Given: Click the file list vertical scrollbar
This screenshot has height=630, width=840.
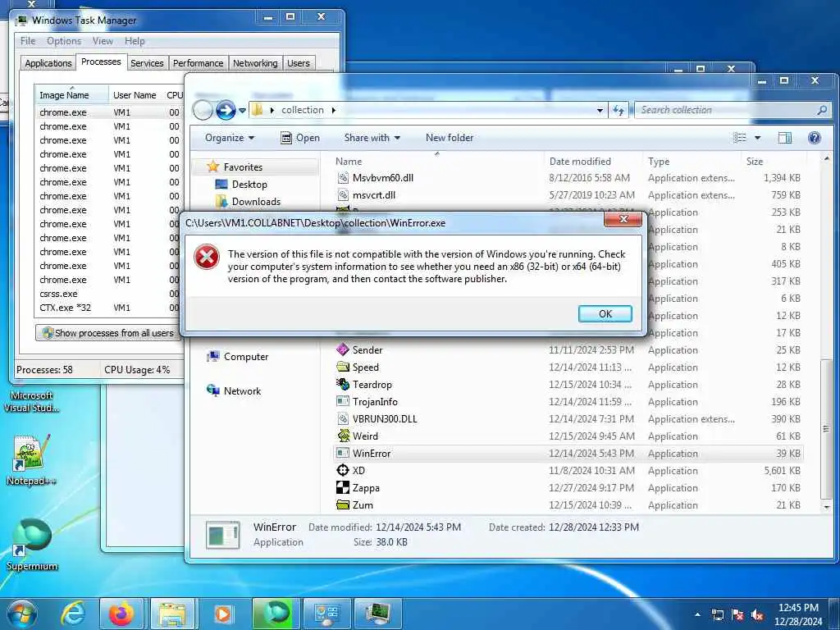Looking at the screenshot, I should click(x=827, y=428).
